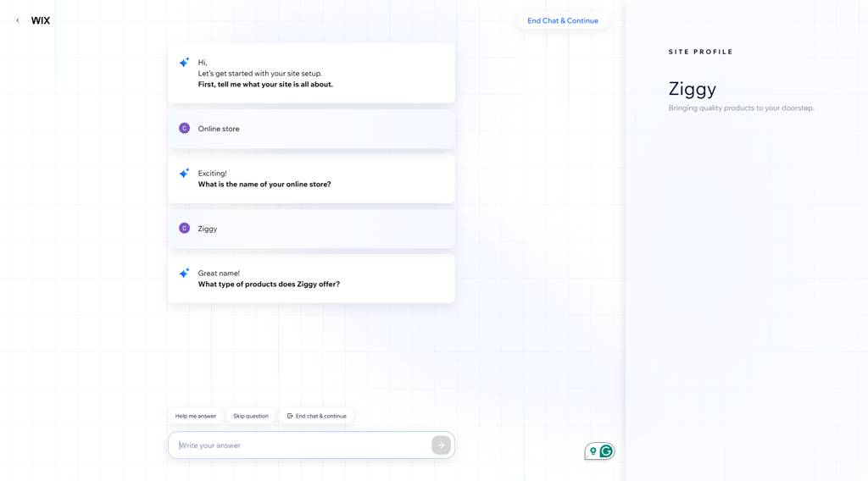Click the Bringing quality products tagline

point(741,108)
